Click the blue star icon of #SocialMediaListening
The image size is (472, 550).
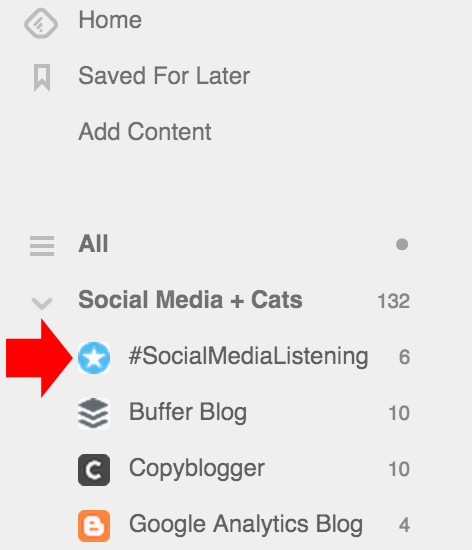coord(94,357)
